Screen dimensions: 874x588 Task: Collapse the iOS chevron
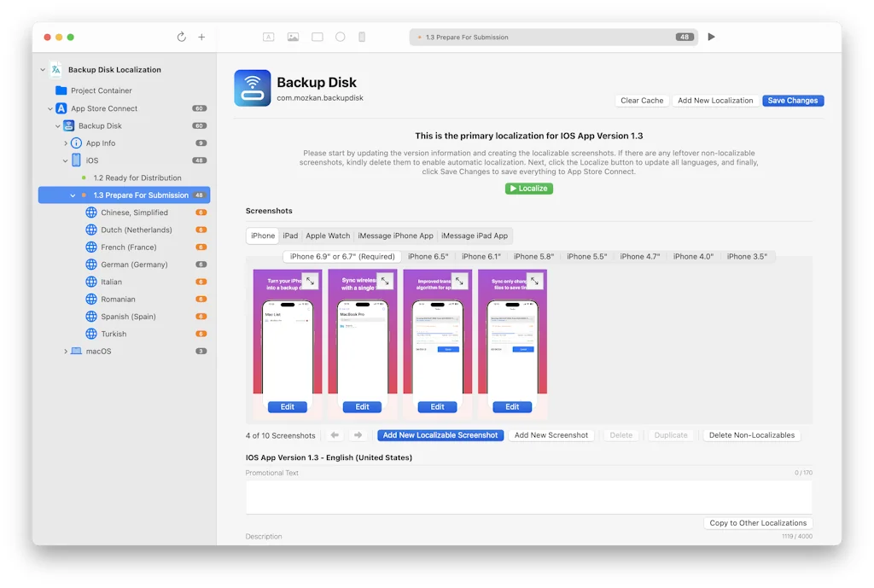pyautogui.click(x=65, y=160)
